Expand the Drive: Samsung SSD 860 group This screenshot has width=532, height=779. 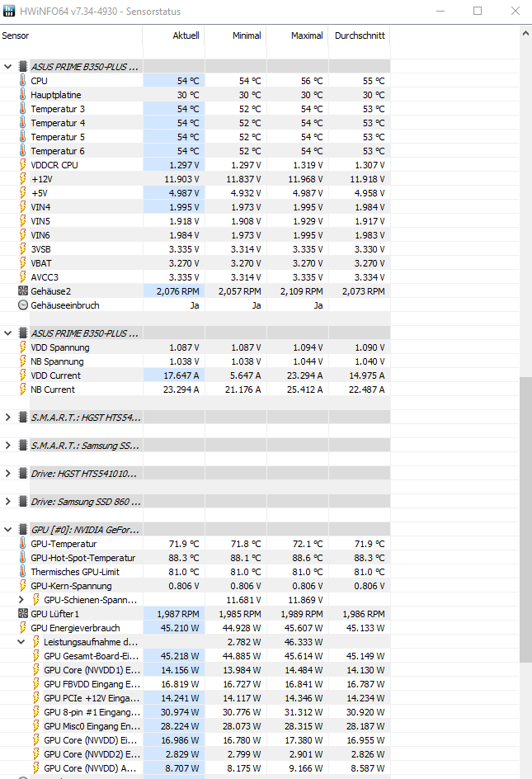8,501
